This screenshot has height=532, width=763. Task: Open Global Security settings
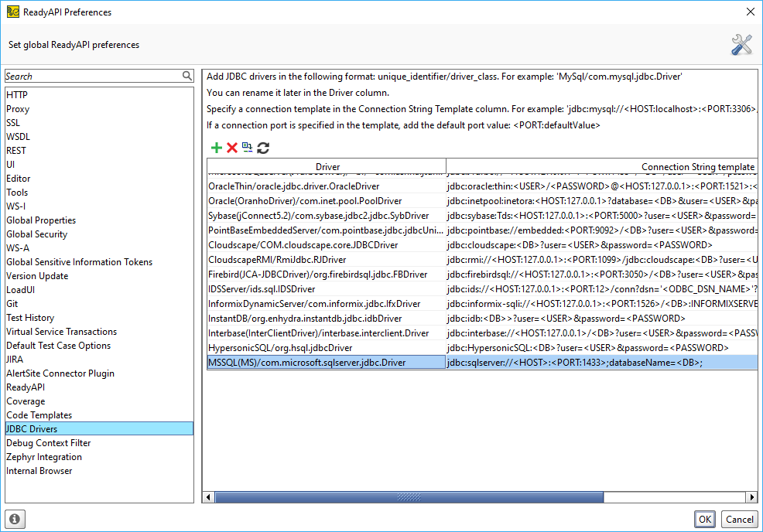tap(99, 234)
